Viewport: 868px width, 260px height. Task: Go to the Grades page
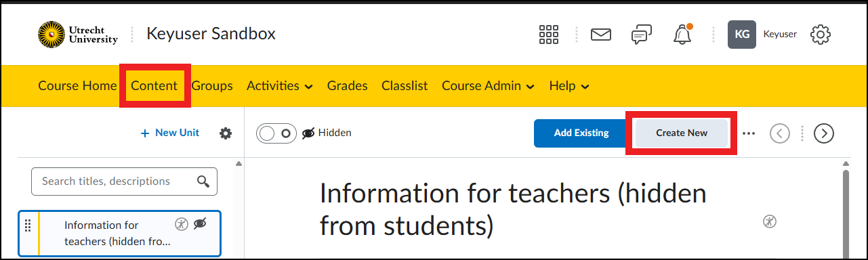(x=348, y=86)
